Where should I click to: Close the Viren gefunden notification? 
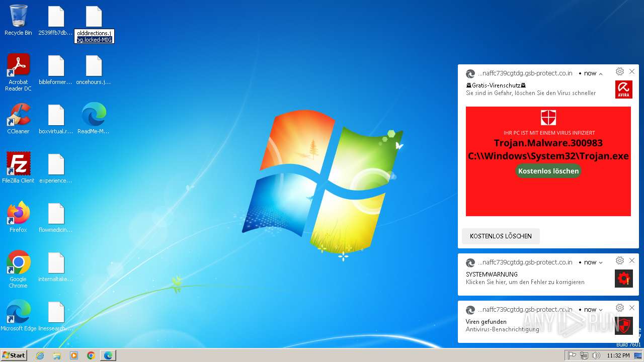tap(632, 308)
